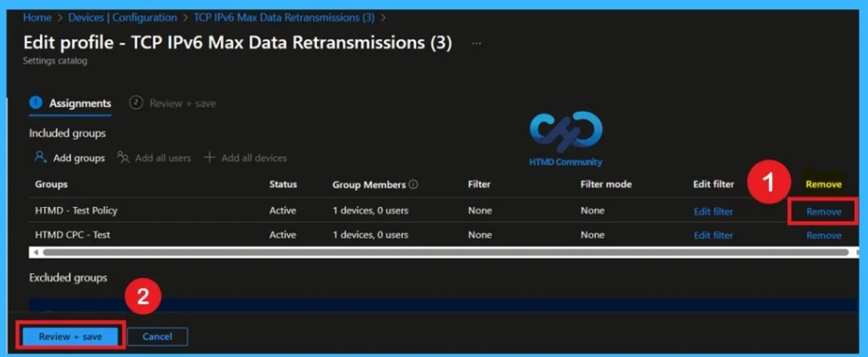Open TCP IPv6 Max Data Retransmissions breadcrumb
The width and height of the screenshot is (868, 357).
pos(284,17)
